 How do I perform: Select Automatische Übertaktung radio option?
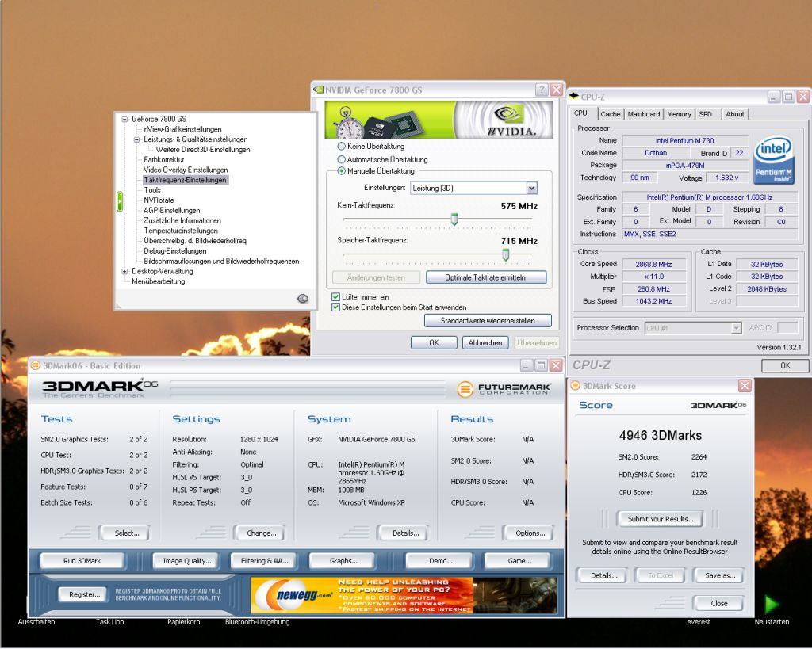pyautogui.click(x=341, y=159)
